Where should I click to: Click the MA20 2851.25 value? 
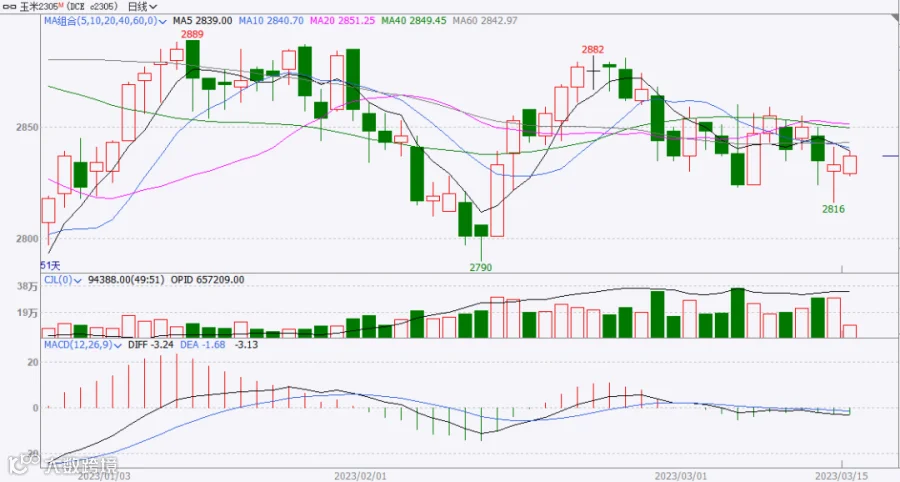coord(342,21)
